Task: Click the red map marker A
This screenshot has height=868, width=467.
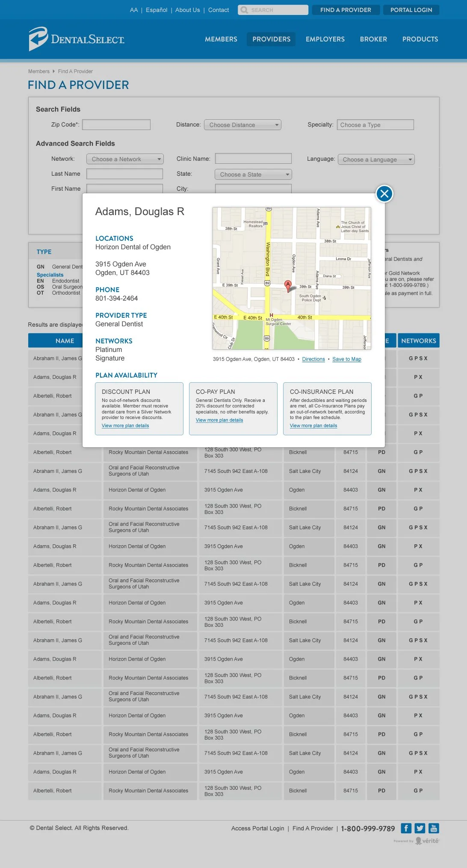Action: click(288, 286)
